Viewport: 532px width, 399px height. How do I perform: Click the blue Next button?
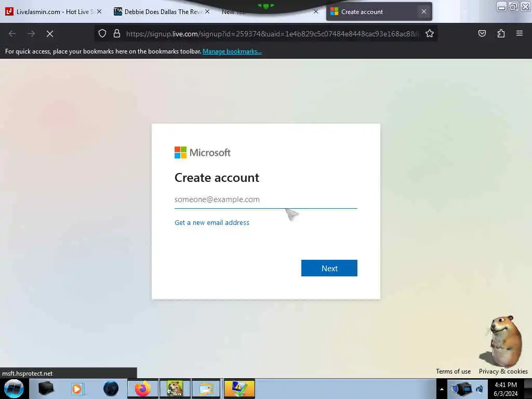329,268
